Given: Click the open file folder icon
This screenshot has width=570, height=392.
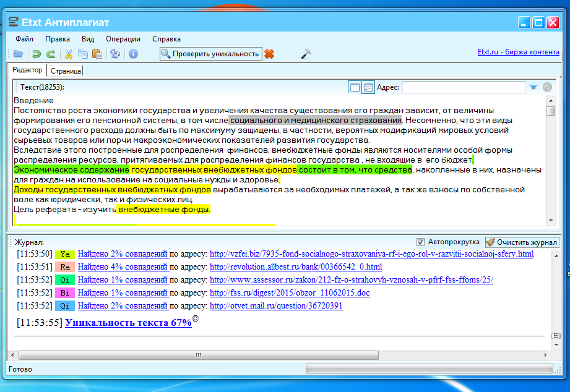Looking at the screenshot, I should coord(18,54).
